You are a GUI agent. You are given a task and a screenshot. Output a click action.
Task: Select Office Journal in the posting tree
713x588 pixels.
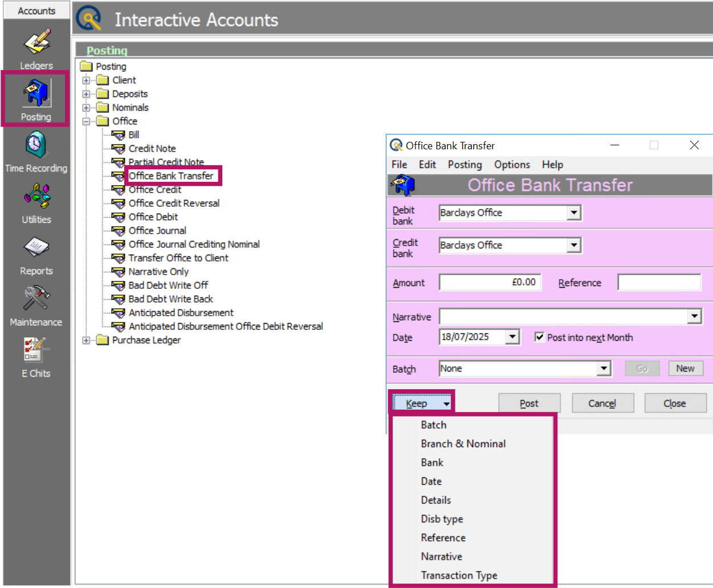157,231
